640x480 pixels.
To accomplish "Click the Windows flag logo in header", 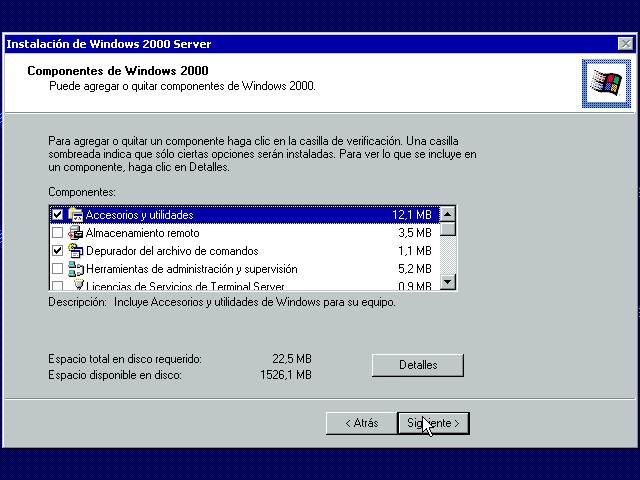I will [x=606, y=83].
